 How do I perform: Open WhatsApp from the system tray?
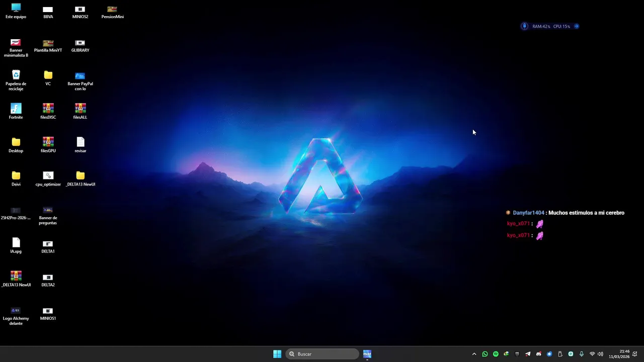(485, 354)
